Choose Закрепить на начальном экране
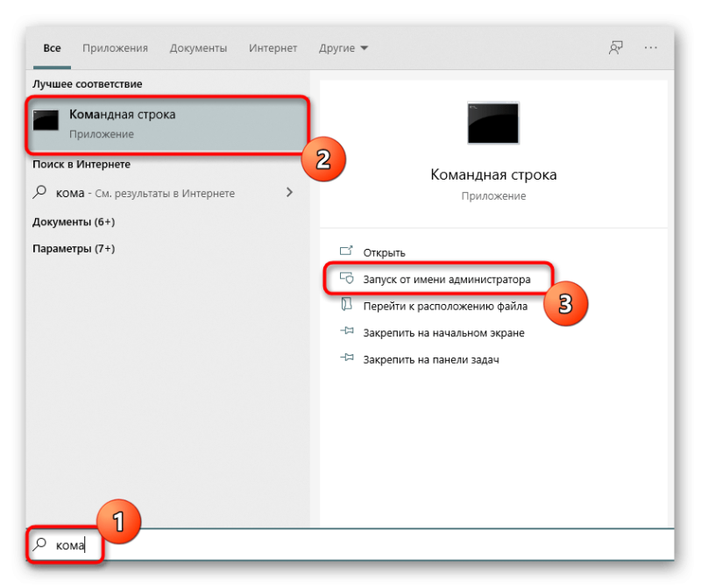The width and height of the screenshot is (701, 588). [x=443, y=333]
